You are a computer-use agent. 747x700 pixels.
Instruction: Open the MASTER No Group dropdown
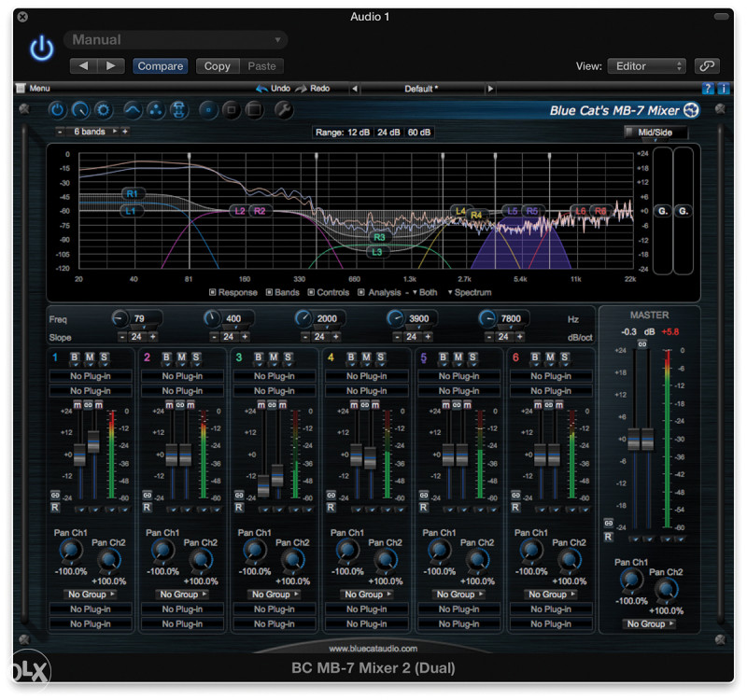click(x=649, y=623)
